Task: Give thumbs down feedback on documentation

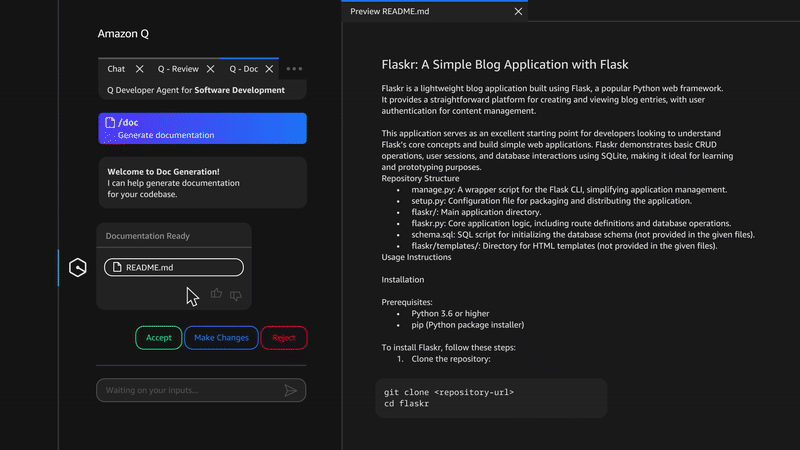Action: click(236, 295)
